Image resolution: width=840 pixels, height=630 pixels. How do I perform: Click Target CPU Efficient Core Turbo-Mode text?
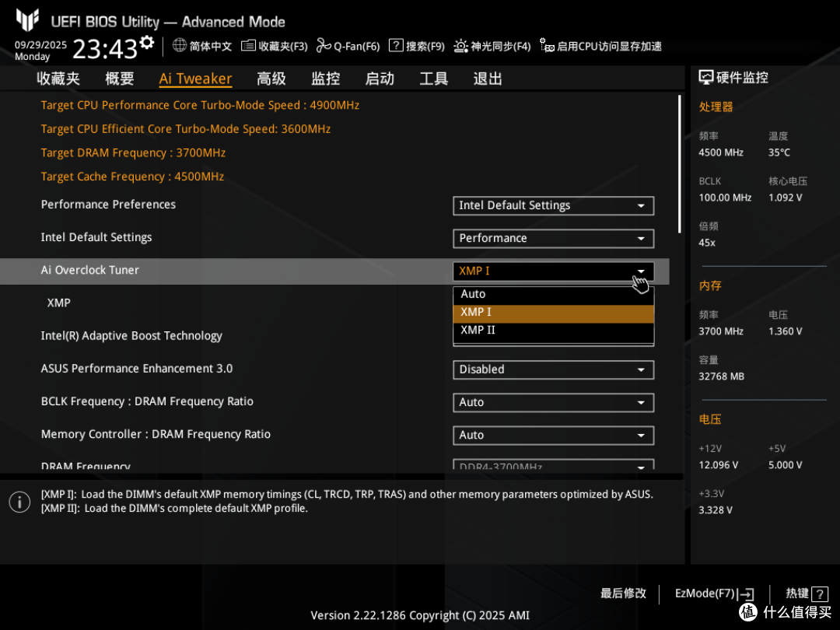[186, 129]
